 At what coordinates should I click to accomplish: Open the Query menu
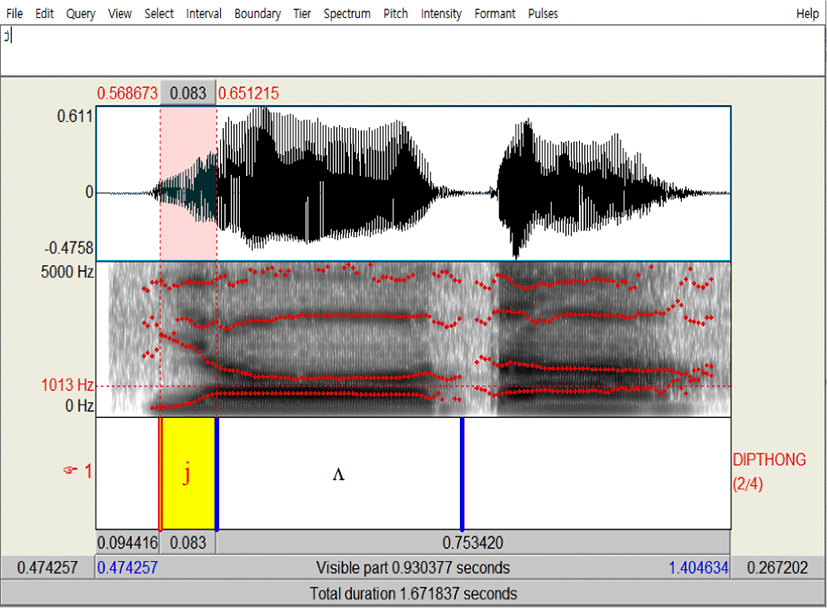[80, 14]
